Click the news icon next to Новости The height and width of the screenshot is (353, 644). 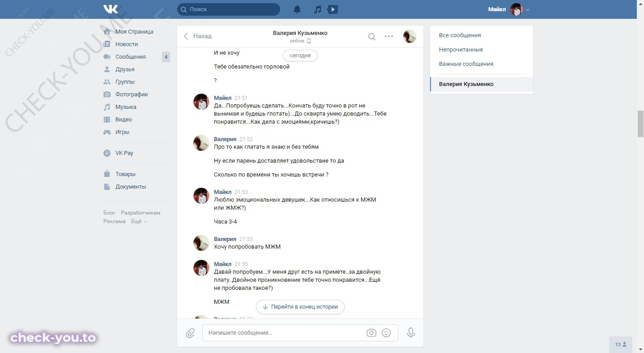107,44
